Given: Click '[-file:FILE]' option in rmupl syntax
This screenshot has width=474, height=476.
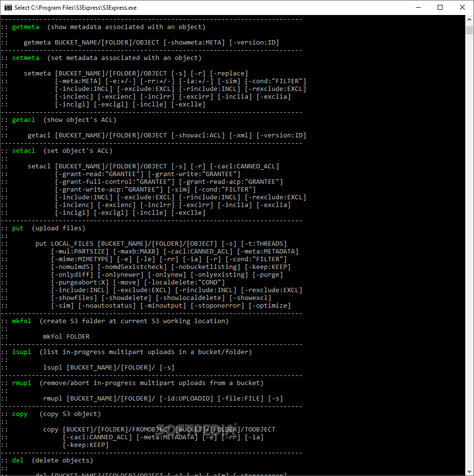Looking at the screenshot, I should 241,399.
